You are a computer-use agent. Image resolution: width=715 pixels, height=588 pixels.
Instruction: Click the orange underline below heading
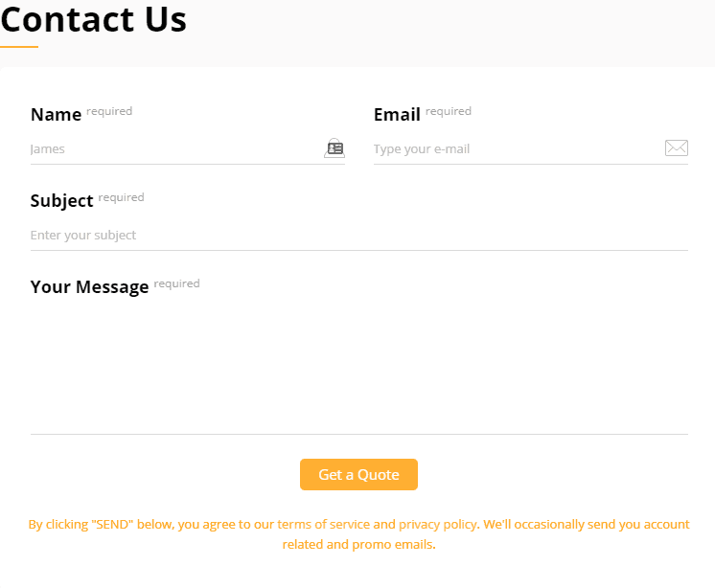(x=19, y=47)
